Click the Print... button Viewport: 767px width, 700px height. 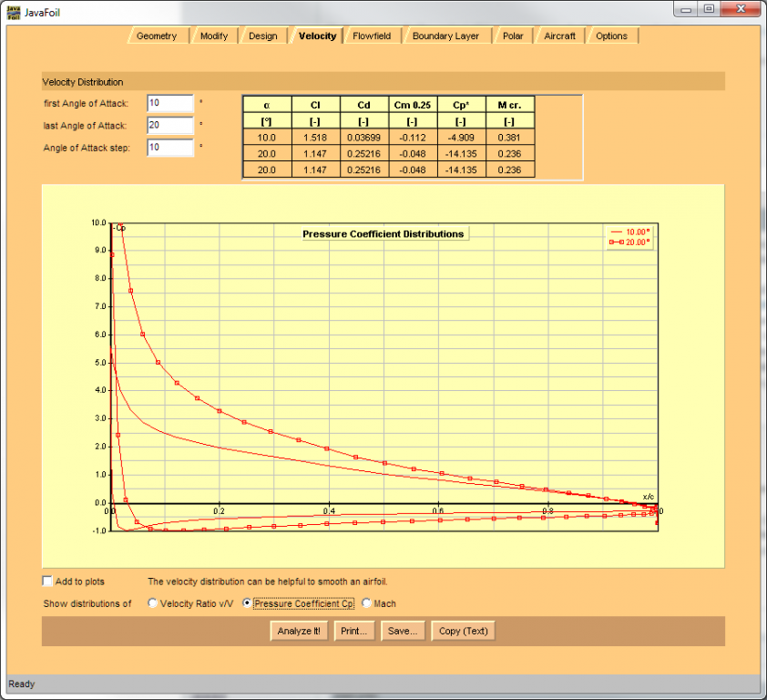tap(353, 631)
